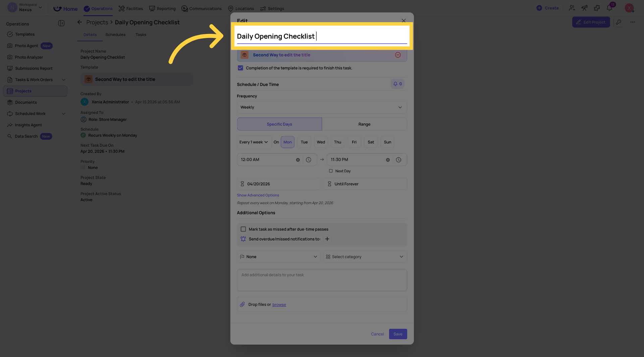Open the Every 1 week dropdown
This screenshot has width=644, height=357.
click(254, 142)
